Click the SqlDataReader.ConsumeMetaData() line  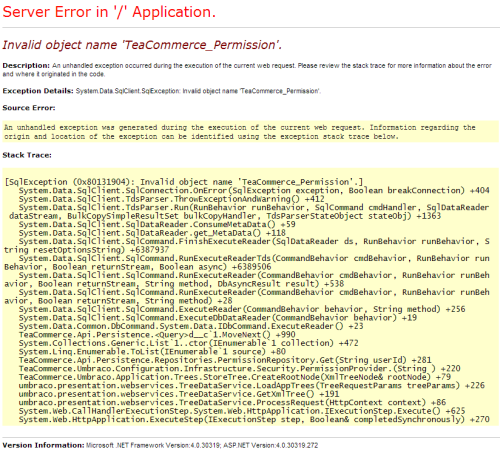pyautogui.click(x=157, y=224)
